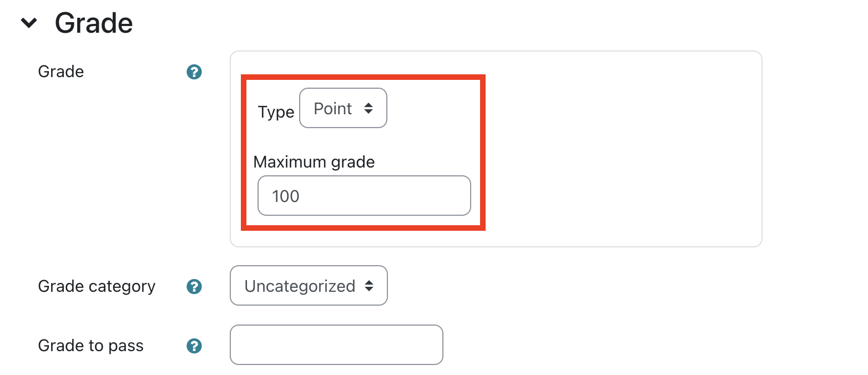Open help for Grade category

pos(194,287)
